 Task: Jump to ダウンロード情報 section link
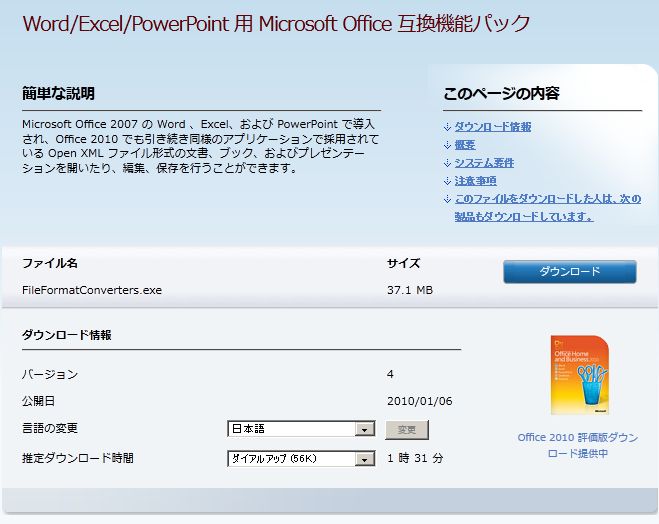[493, 127]
